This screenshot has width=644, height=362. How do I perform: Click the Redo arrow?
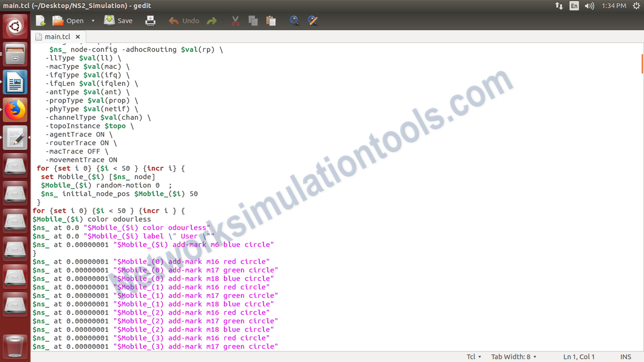(x=212, y=20)
